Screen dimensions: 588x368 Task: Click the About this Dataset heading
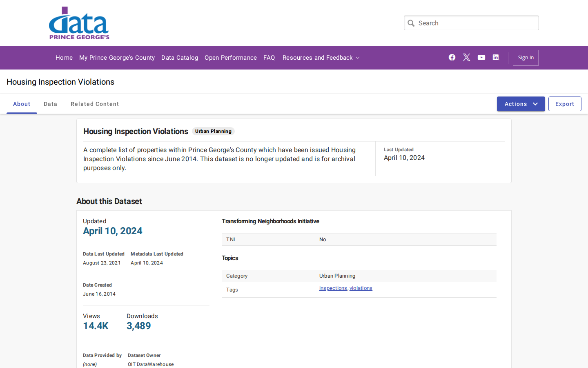109,201
